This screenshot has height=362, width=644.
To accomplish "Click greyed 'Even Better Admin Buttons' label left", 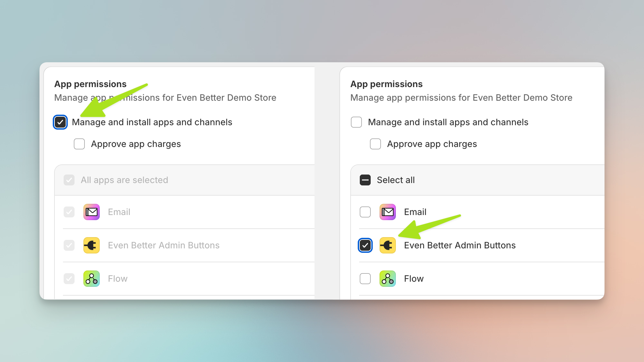I will (x=164, y=245).
